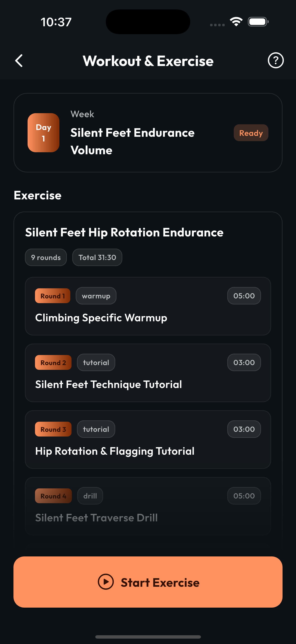
Task: Select the Day 1 badge icon
Action: click(43, 133)
